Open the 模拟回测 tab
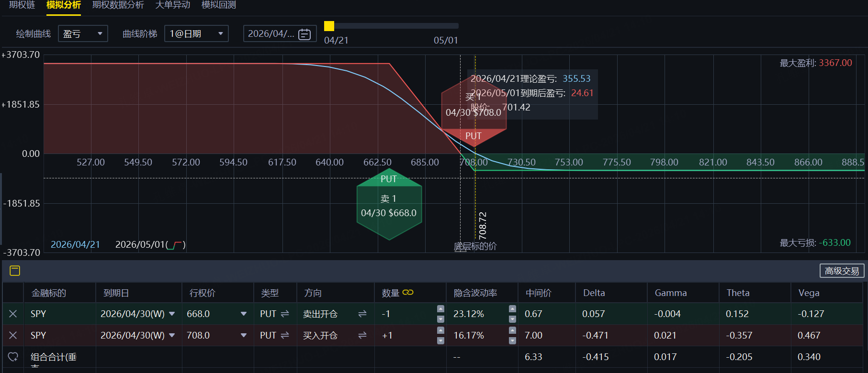Screen dimensions: 868x373 (219, 5)
